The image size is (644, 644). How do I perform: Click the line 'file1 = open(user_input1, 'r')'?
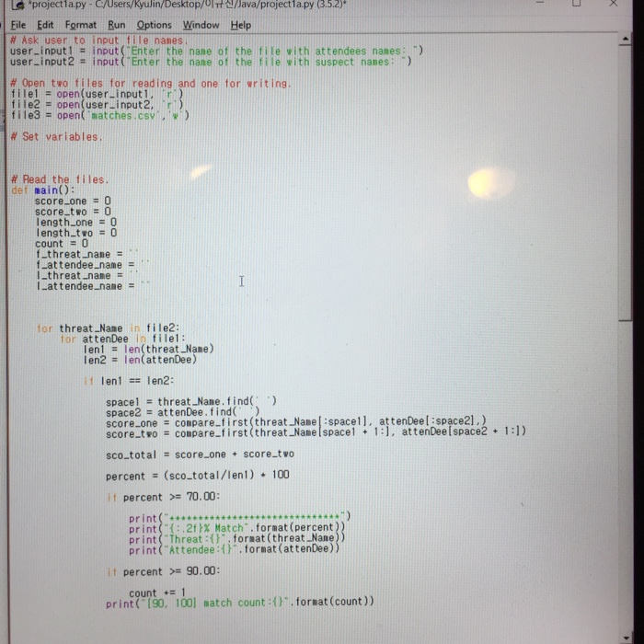tap(98, 94)
